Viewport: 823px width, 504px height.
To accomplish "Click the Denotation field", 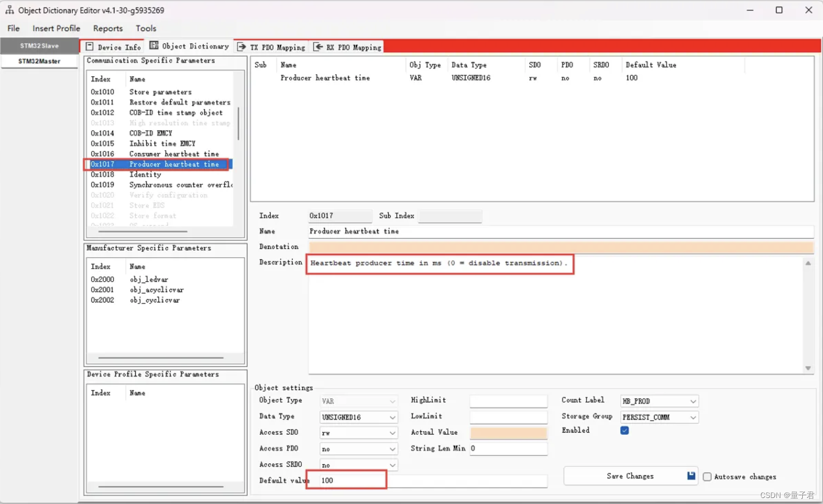I will 561,247.
